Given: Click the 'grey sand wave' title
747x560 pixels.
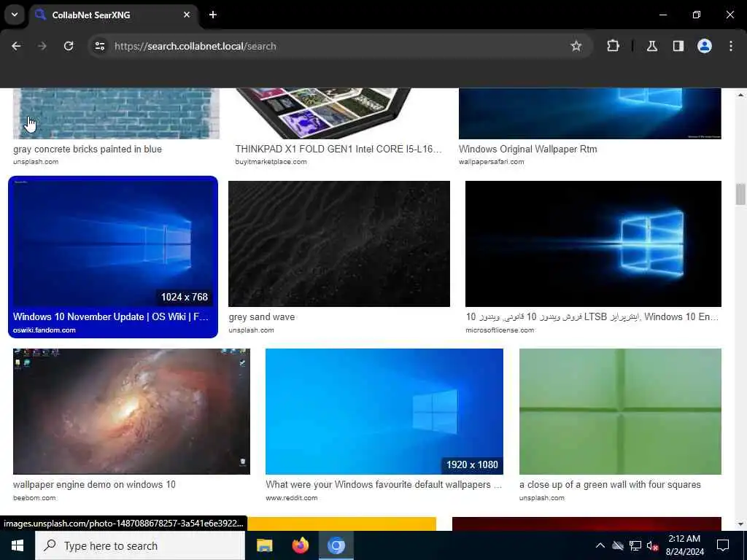Looking at the screenshot, I should pyautogui.click(x=262, y=317).
